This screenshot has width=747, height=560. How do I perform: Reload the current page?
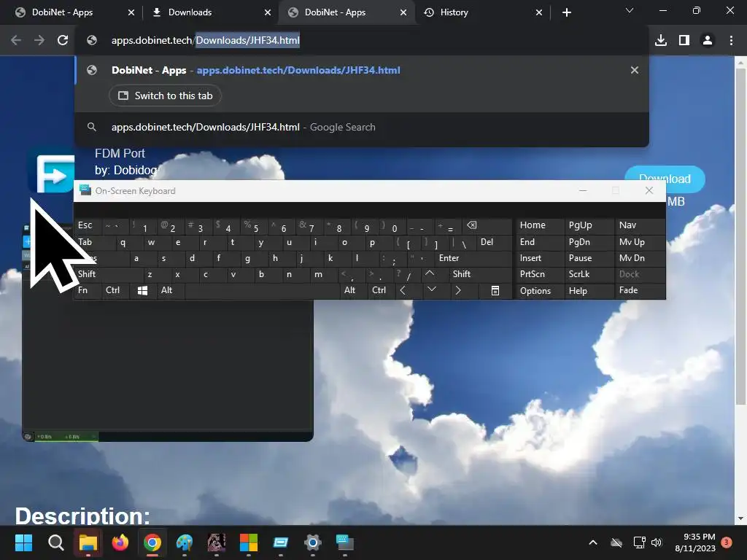click(63, 41)
